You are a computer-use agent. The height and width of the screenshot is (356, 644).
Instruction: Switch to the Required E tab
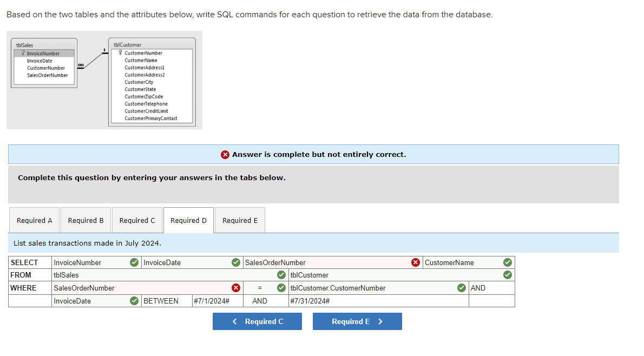(x=240, y=221)
